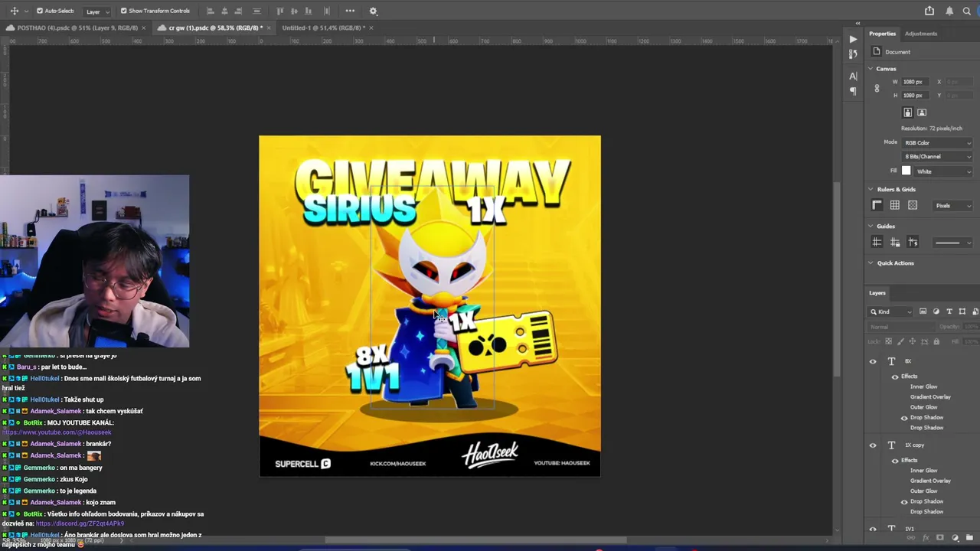Screen dimensions: 980x551
Task: Open the notifications bell icon
Action: click(949, 11)
